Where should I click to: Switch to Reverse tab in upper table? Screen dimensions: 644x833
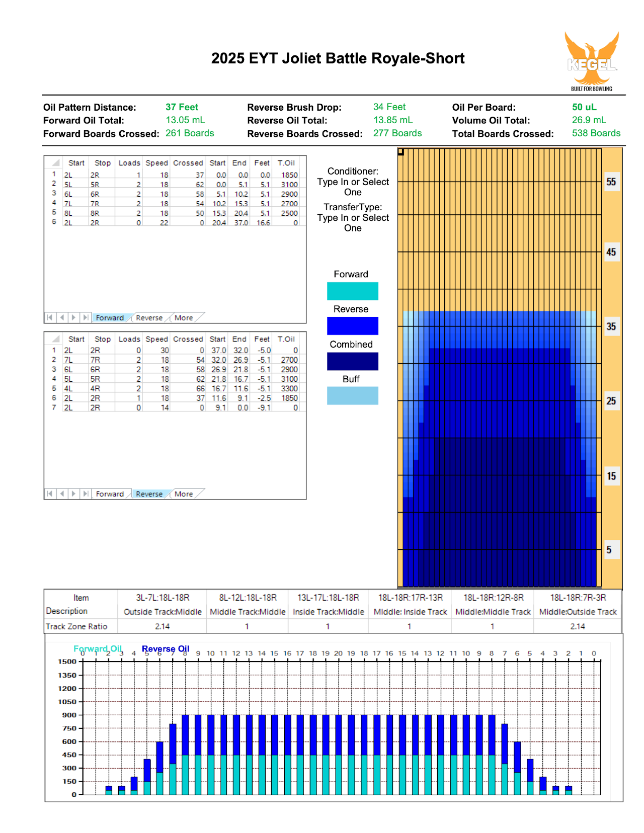tap(149, 318)
